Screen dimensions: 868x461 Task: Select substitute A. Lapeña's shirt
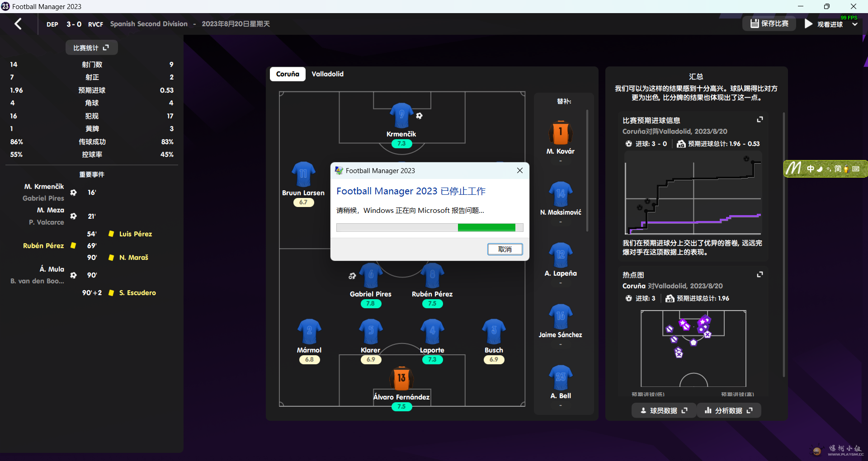click(561, 255)
